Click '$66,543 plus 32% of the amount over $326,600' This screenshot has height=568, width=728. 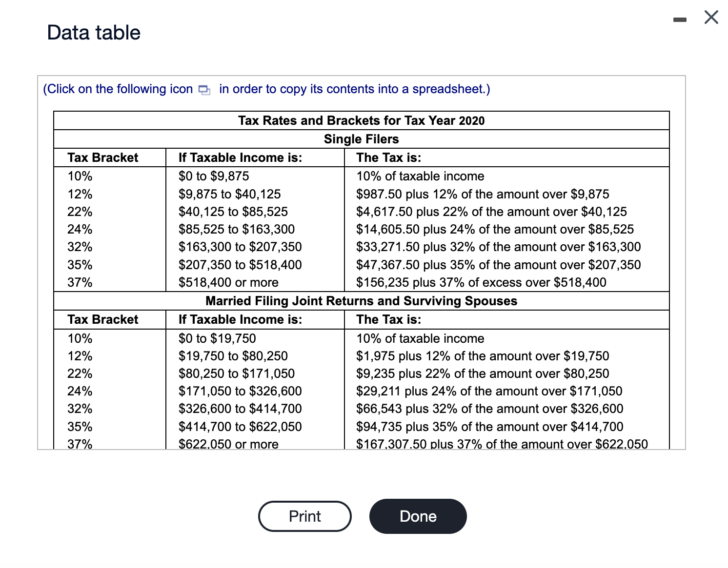click(490, 409)
